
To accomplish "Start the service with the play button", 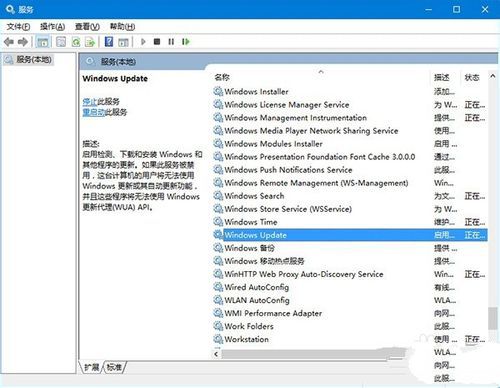I will click(143, 42).
